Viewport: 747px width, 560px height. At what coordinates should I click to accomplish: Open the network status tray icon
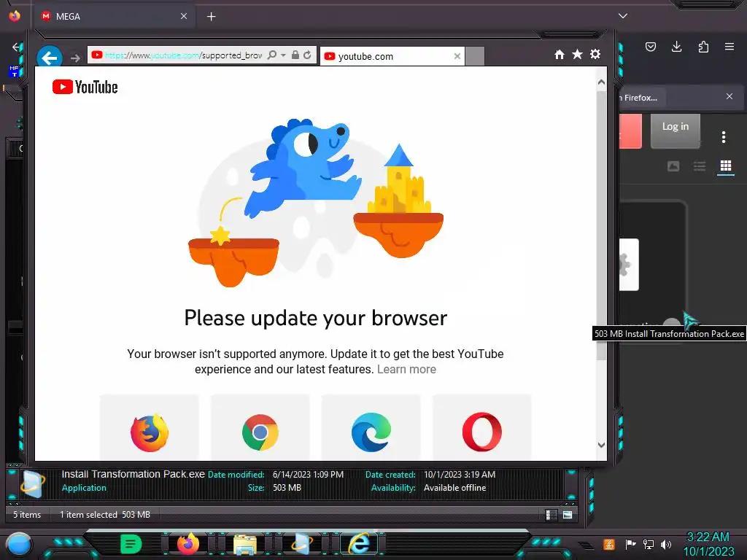point(648,544)
